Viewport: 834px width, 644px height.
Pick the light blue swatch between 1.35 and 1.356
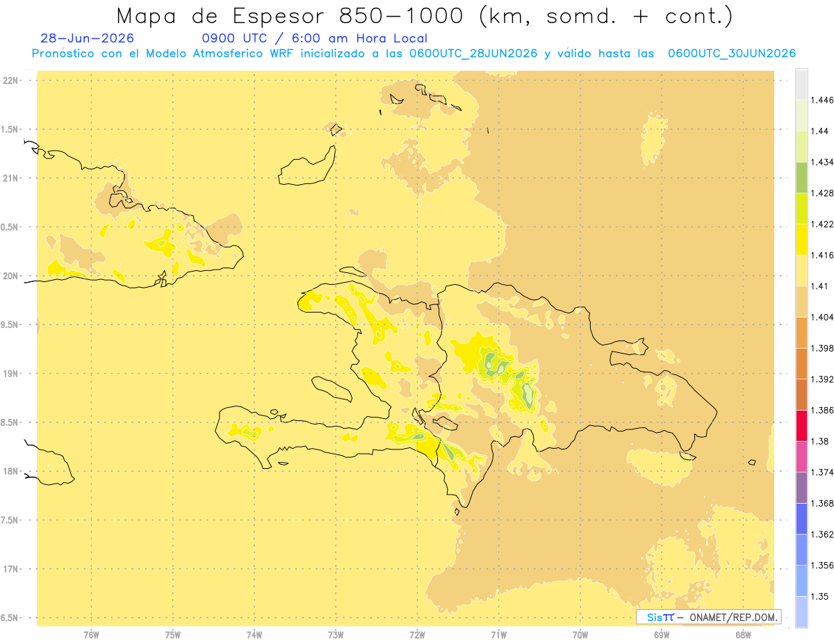801,580
